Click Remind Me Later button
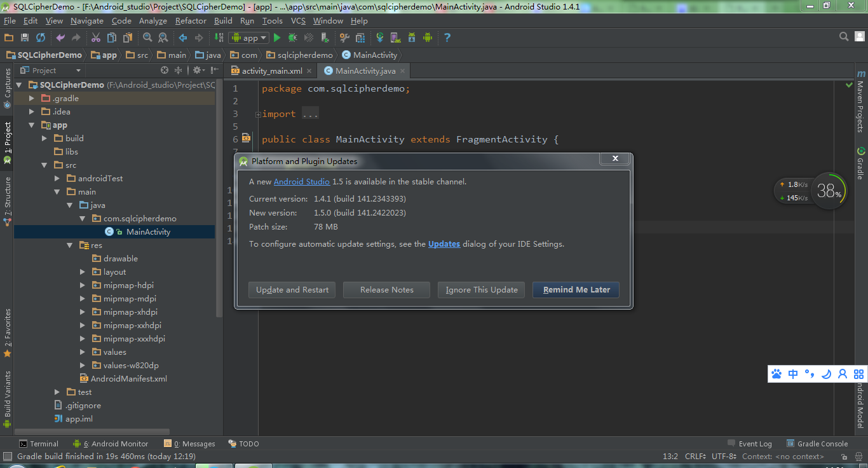 (x=576, y=290)
